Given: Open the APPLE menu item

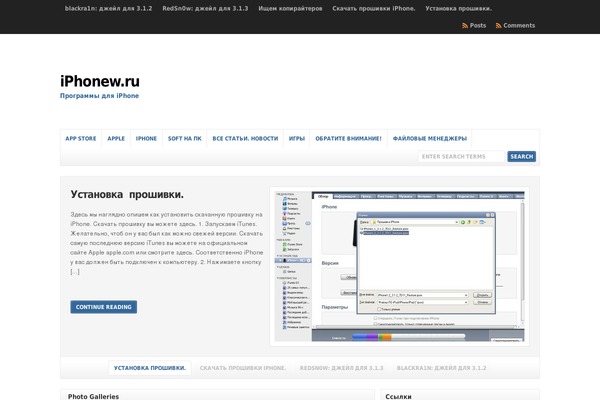Looking at the screenshot, I should (116, 139).
